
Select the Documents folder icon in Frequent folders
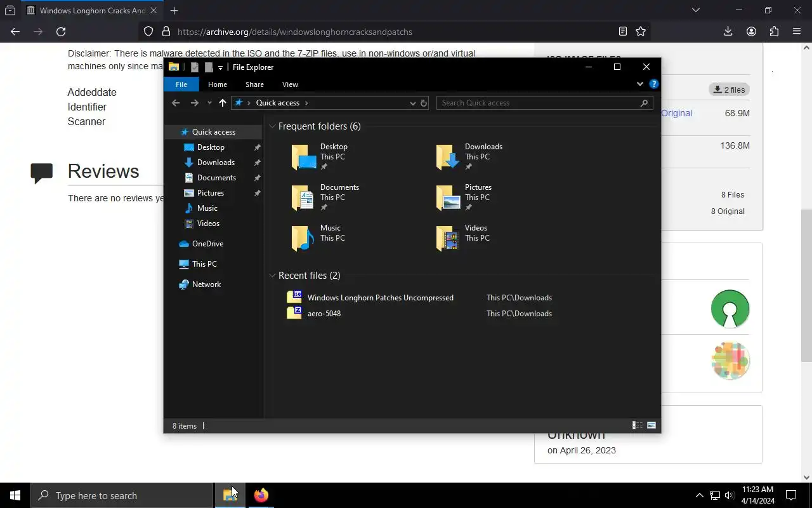(303, 197)
